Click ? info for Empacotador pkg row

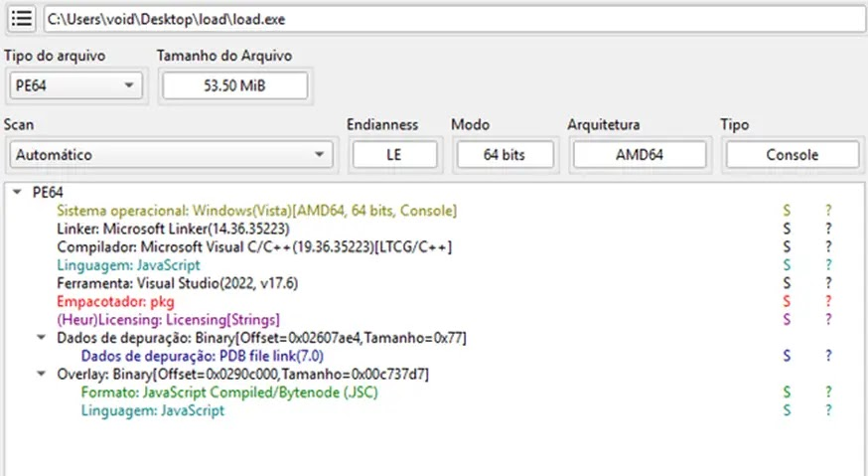828,301
